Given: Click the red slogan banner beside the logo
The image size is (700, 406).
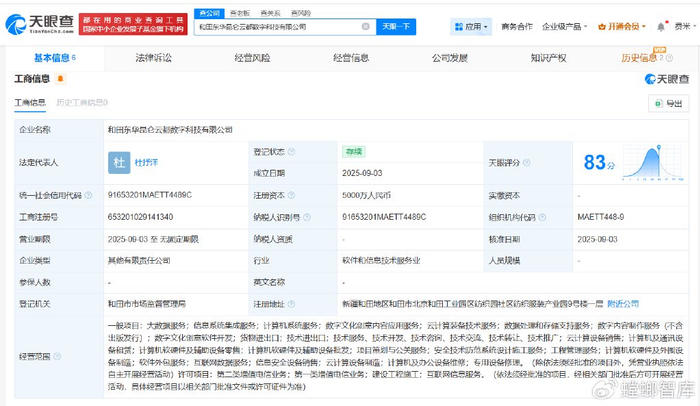Looking at the screenshot, I should pyautogui.click(x=133, y=24).
